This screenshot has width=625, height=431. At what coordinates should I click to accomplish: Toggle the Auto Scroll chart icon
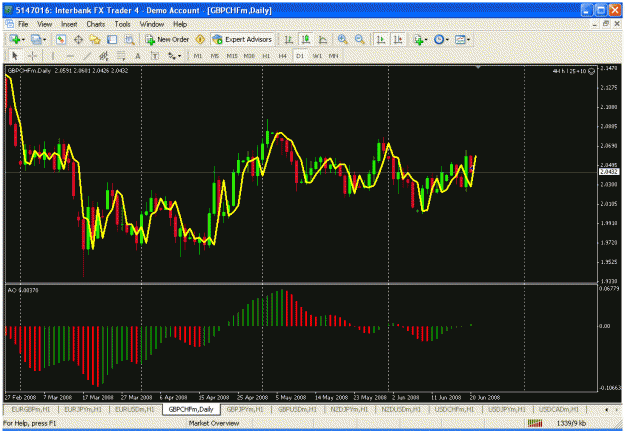pyautogui.click(x=381, y=39)
